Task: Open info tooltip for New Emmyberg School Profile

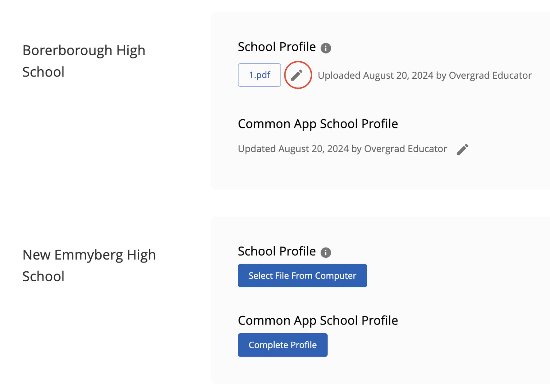Action: click(326, 253)
